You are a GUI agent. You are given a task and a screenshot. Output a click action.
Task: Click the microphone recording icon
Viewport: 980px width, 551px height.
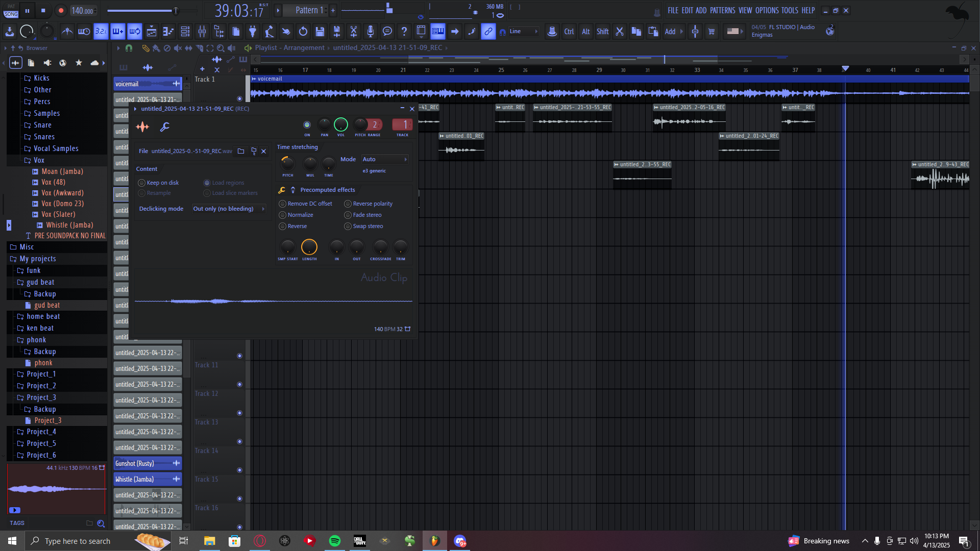(371, 32)
